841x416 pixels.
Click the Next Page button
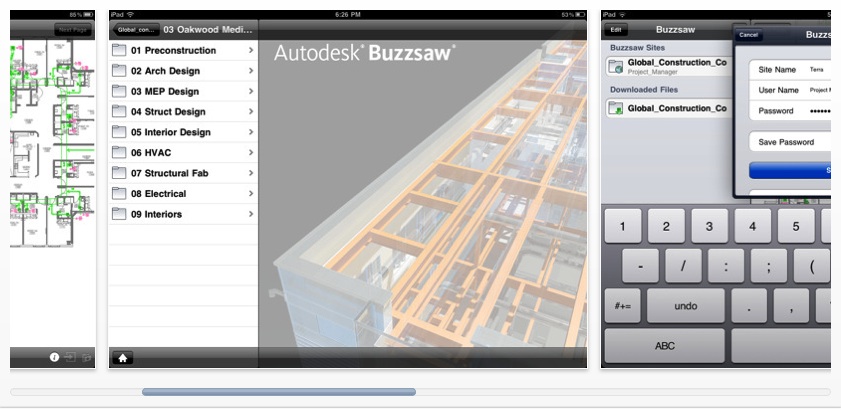73,30
